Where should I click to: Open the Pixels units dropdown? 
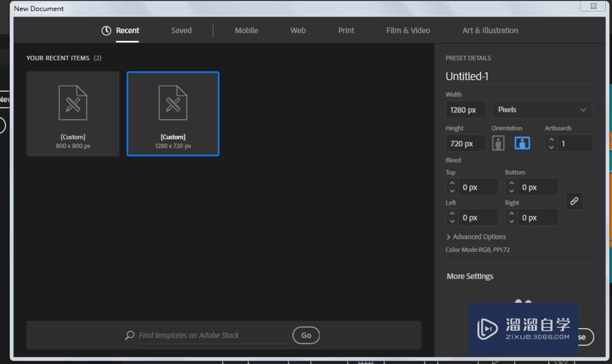tap(542, 110)
